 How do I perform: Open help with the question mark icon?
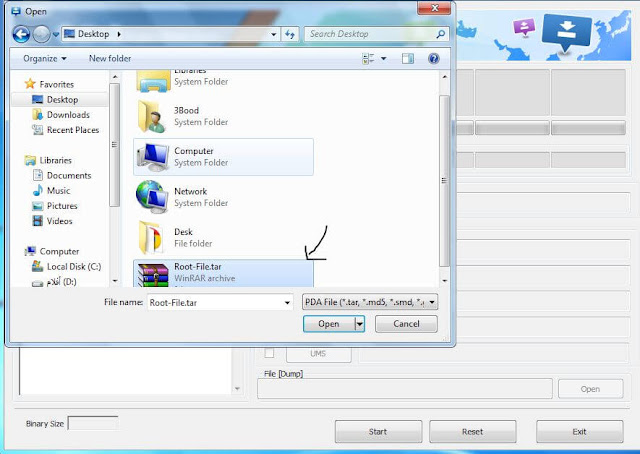click(433, 59)
